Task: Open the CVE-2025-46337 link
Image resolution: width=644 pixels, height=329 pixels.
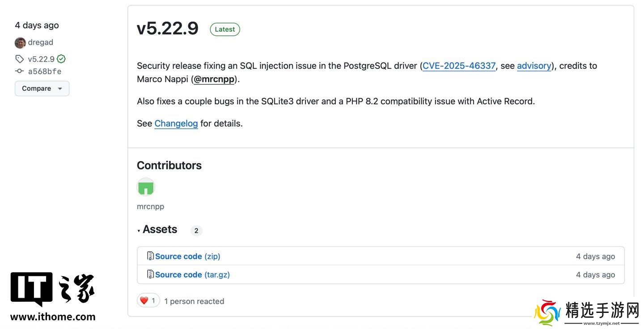Action: click(459, 66)
